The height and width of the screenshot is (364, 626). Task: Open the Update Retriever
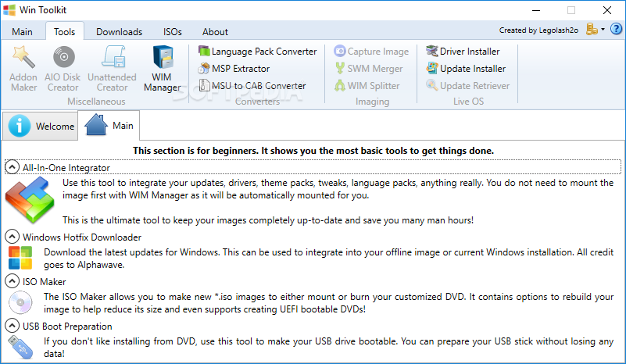(x=467, y=86)
